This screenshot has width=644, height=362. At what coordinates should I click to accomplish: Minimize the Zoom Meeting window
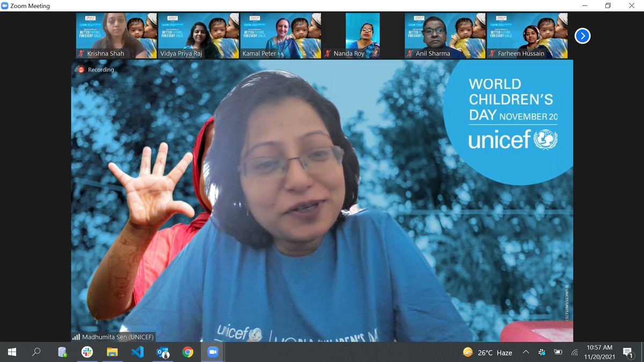(584, 6)
